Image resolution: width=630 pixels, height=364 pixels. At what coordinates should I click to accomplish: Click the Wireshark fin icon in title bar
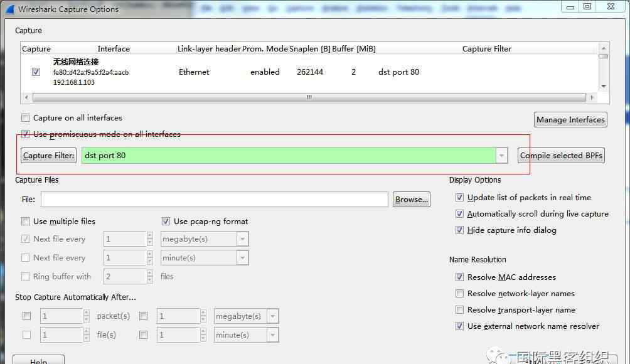(x=10, y=9)
